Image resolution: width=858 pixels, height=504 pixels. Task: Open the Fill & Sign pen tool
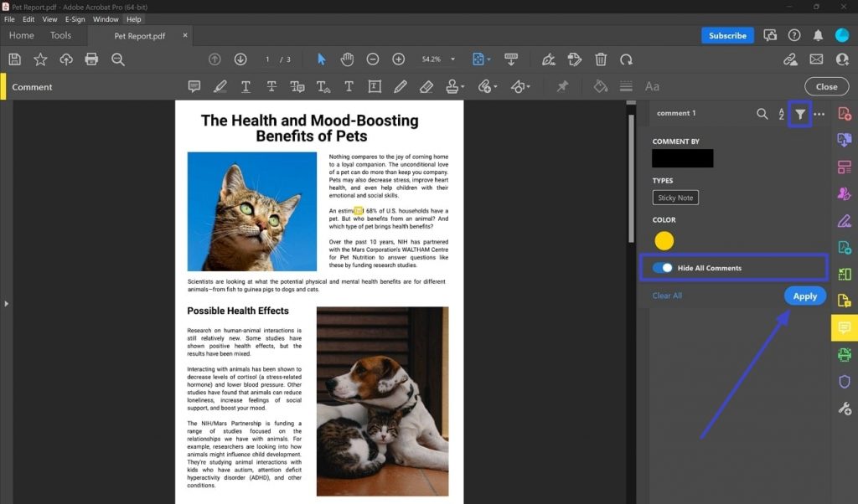click(x=548, y=59)
